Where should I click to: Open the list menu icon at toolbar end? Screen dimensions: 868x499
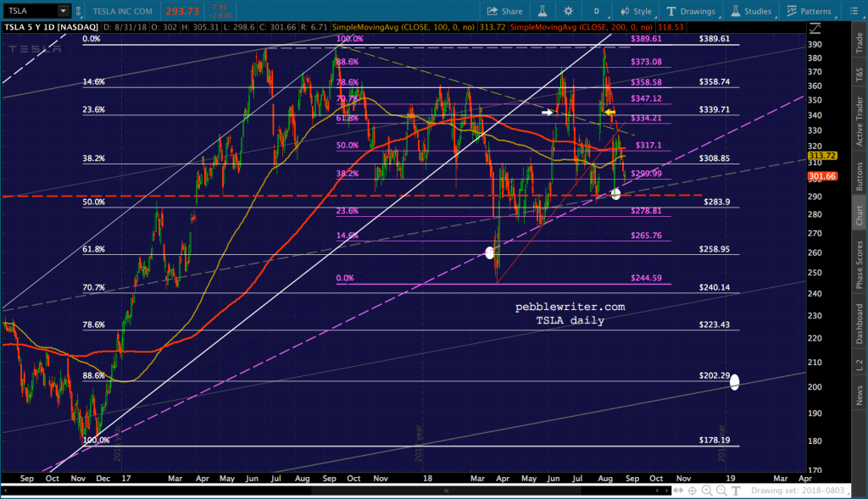(854, 11)
